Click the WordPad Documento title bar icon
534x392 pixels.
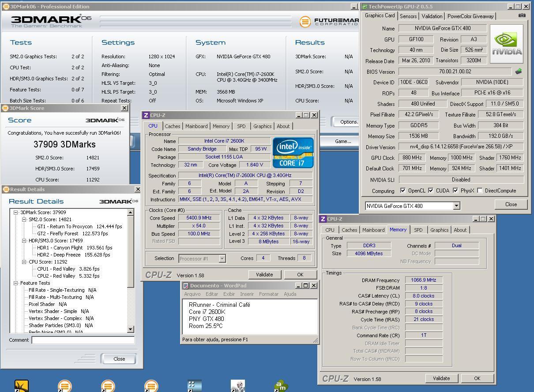click(x=186, y=286)
